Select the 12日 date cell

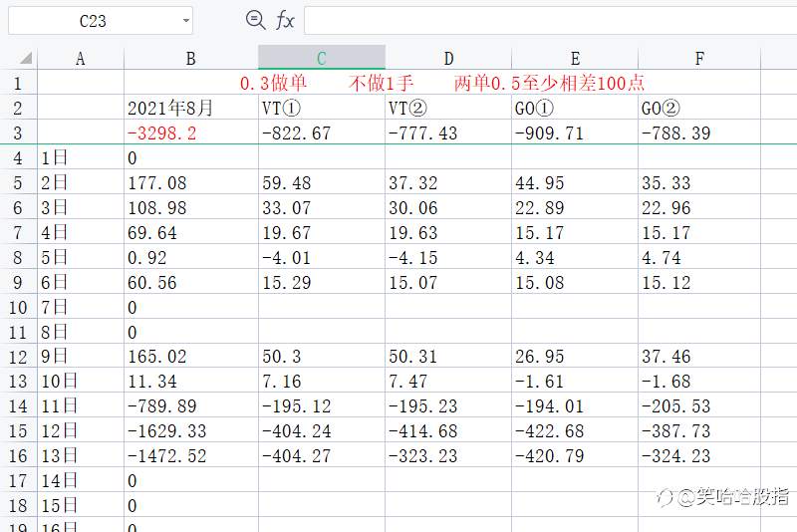tap(81, 431)
